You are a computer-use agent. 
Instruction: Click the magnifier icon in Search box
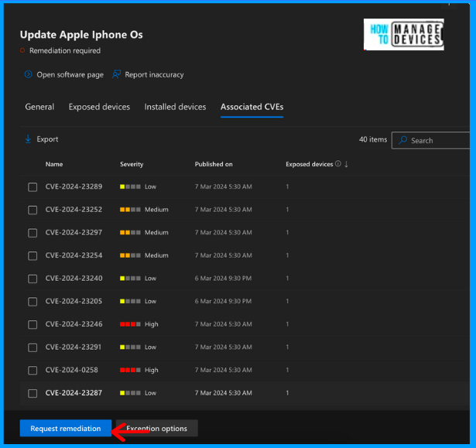402,140
